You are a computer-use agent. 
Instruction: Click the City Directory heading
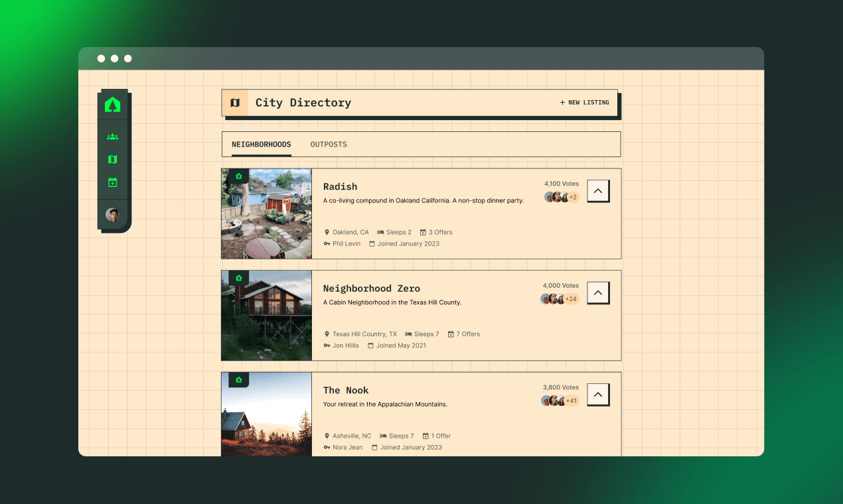click(303, 103)
